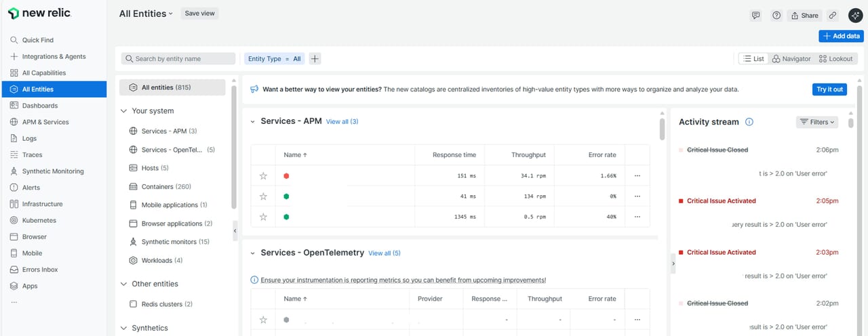Open the feedback chat icon in header
Viewport: 868px width, 336px height.
pyautogui.click(x=756, y=15)
